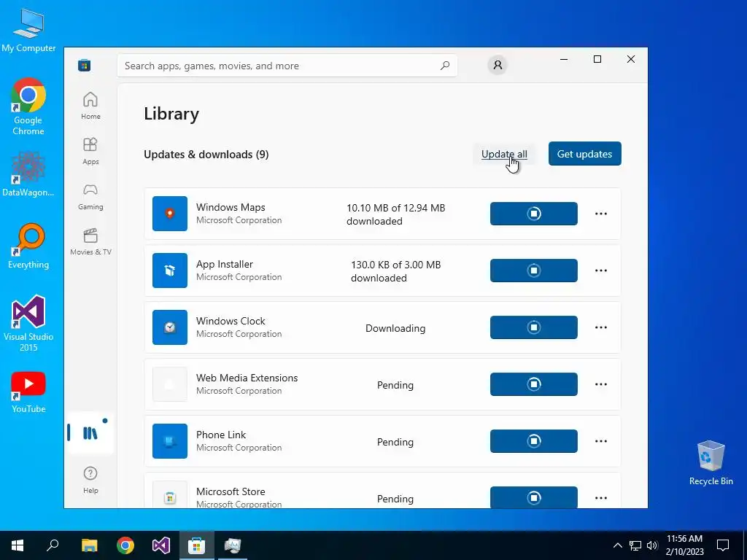Open more options for Web Media Extensions
The width and height of the screenshot is (747, 560).
601,384
